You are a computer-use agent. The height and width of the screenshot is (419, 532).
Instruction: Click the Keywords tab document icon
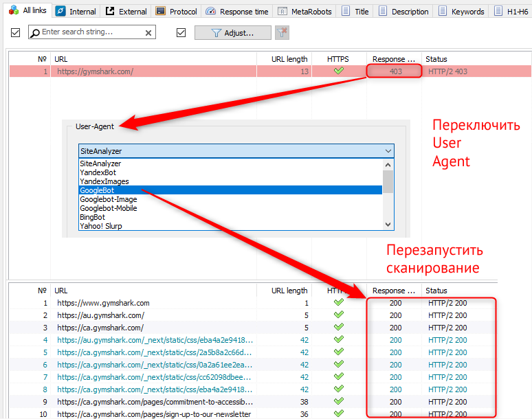pyautogui.click(x=443, y=11)
